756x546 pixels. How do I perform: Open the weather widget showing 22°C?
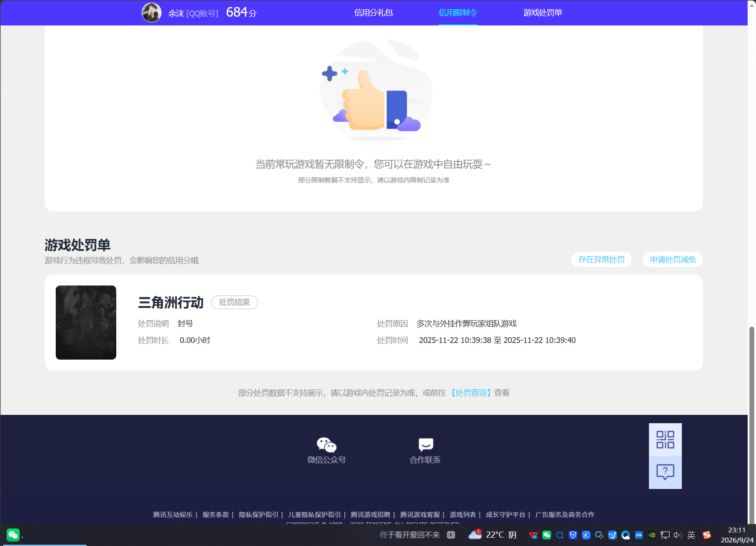coord(492,535)
